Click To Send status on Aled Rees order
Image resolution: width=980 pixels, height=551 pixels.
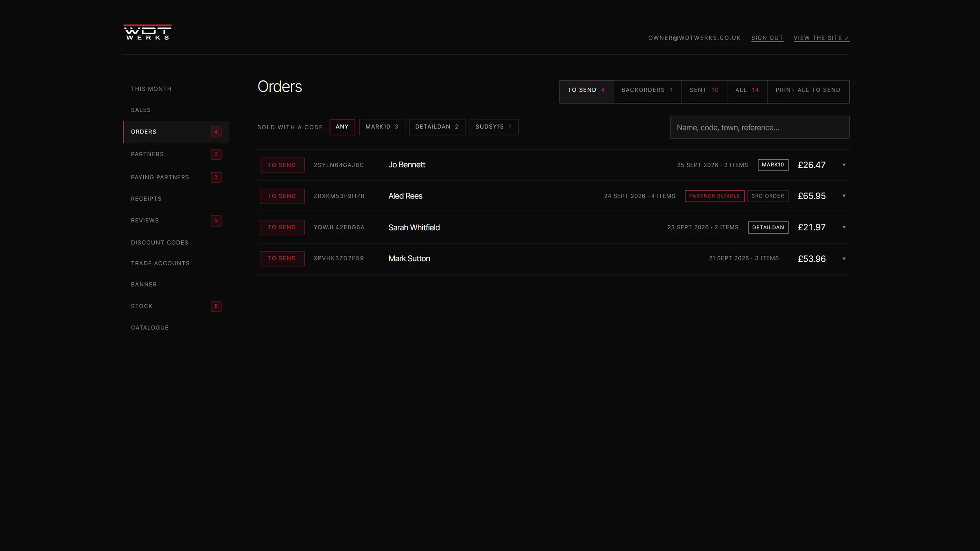tap(282, 196)
